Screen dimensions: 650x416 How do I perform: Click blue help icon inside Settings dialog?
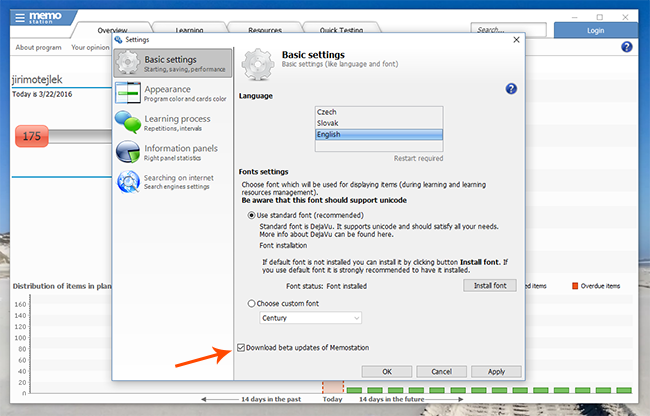(511, 89)
